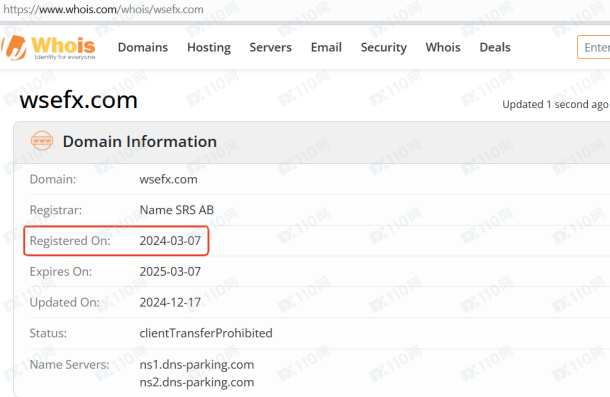Select the registered date 2024-03-07

[x=170, y=241]
